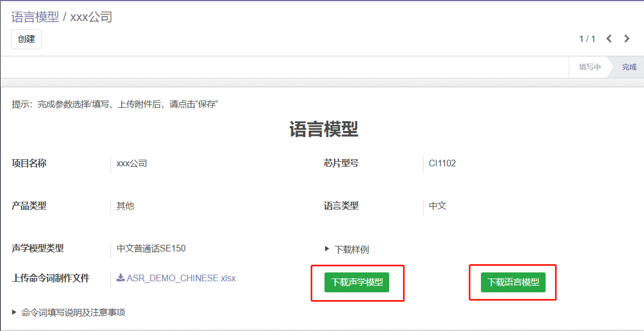Expand the 下载样例 section
Image resolution: width=644 pixels, height=331 pixels.
[347, 249]
